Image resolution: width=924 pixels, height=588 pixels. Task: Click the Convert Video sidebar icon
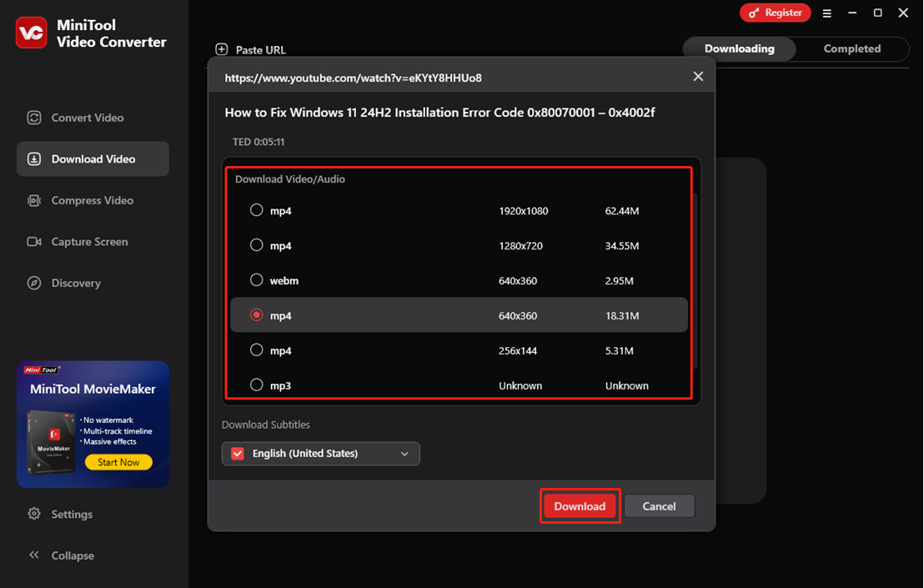point(34,118)
